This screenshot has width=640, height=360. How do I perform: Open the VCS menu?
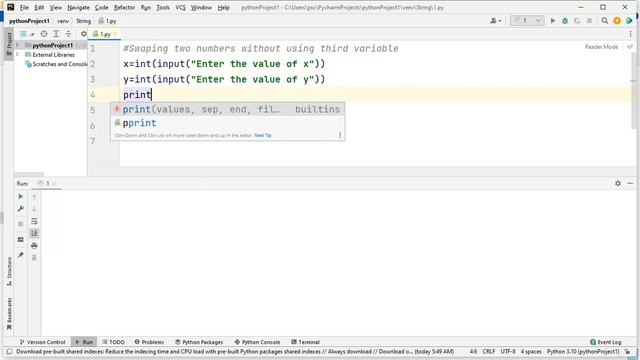tap(180, 7)
